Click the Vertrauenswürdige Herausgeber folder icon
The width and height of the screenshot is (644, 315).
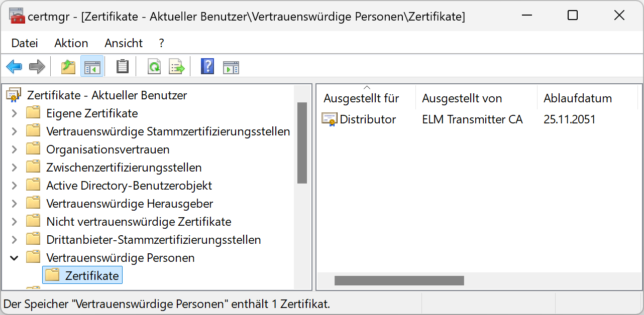pyautogui.click(x=34, y=203)
